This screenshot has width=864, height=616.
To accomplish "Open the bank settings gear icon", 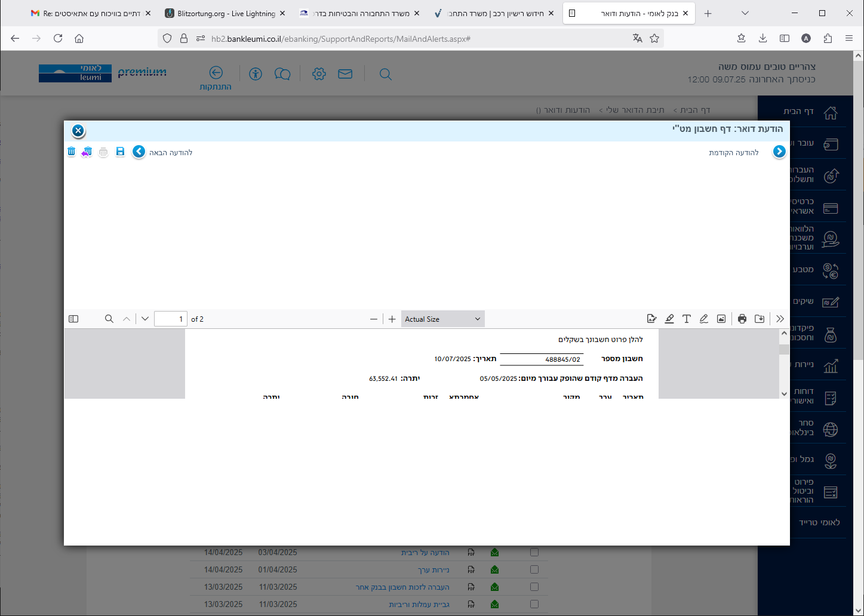I will click(x=319, y=74).
